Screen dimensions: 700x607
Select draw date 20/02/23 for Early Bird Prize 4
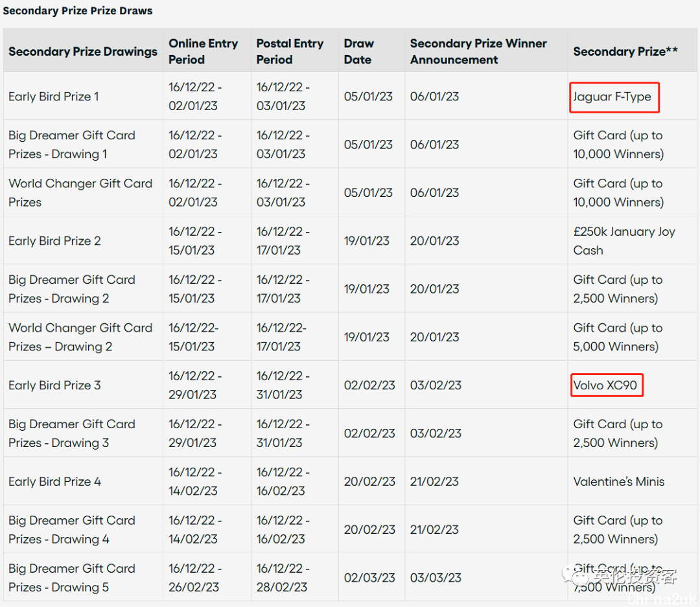pos(369,481)
